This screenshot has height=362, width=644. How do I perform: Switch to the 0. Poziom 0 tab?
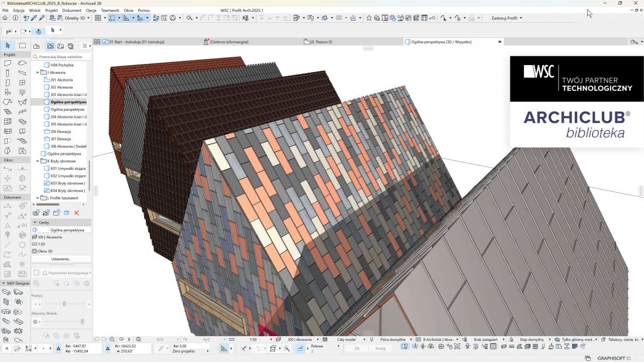pyautogui.click(x=318, y=42)
